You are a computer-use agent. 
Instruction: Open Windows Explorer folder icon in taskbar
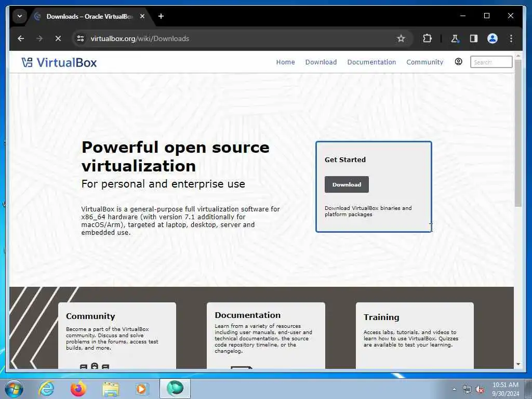[111, 389]
